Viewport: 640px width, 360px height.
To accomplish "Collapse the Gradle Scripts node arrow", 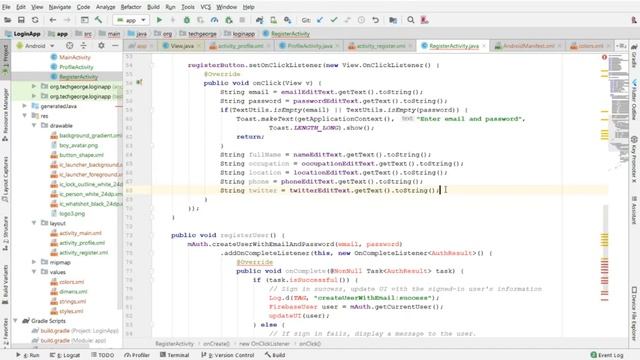I will (16, 321).
